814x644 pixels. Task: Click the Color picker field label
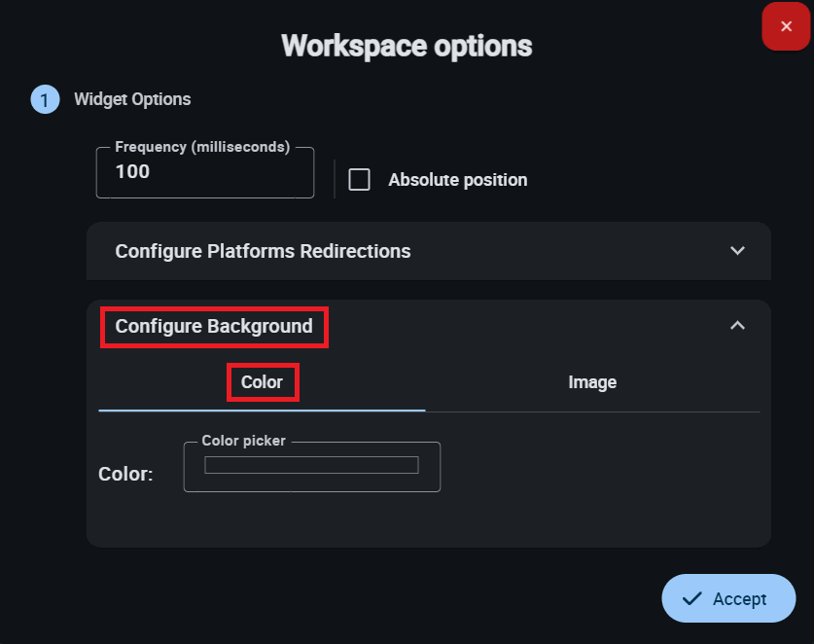click(x=243, y=441)
